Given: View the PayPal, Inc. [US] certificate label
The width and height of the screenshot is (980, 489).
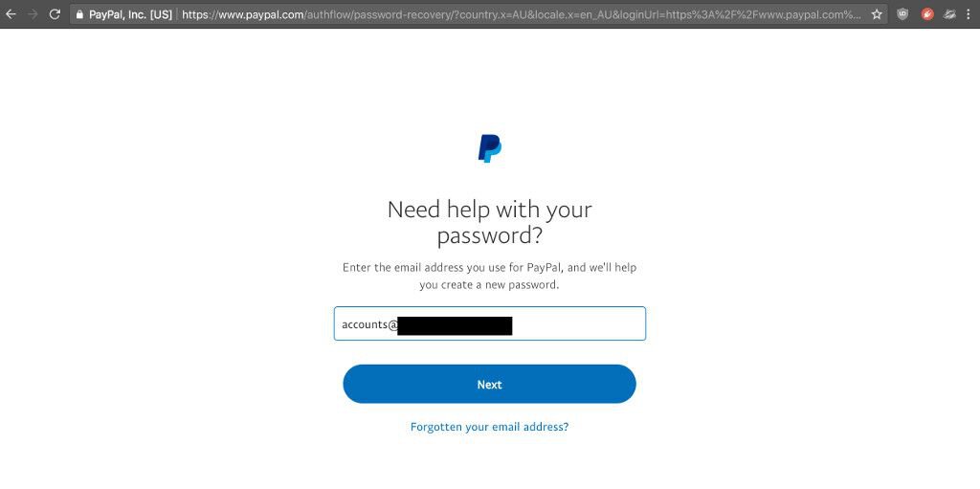Looking at the screenshot, I should [x=130, y=13].
